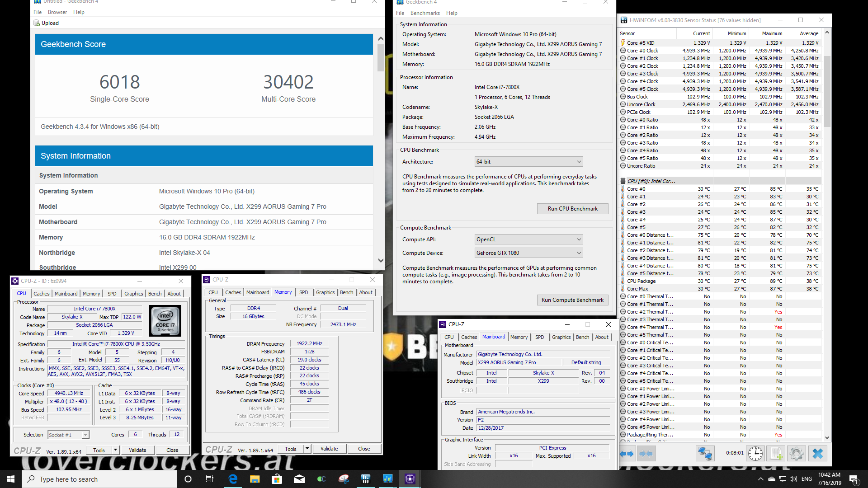Show hidden system tray icons

760,479
